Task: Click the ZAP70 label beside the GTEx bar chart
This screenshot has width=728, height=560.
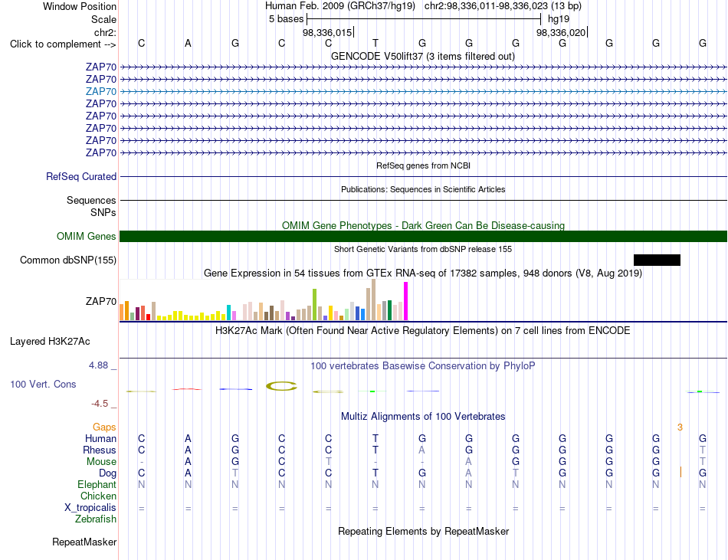Action: tap(100, 302)
